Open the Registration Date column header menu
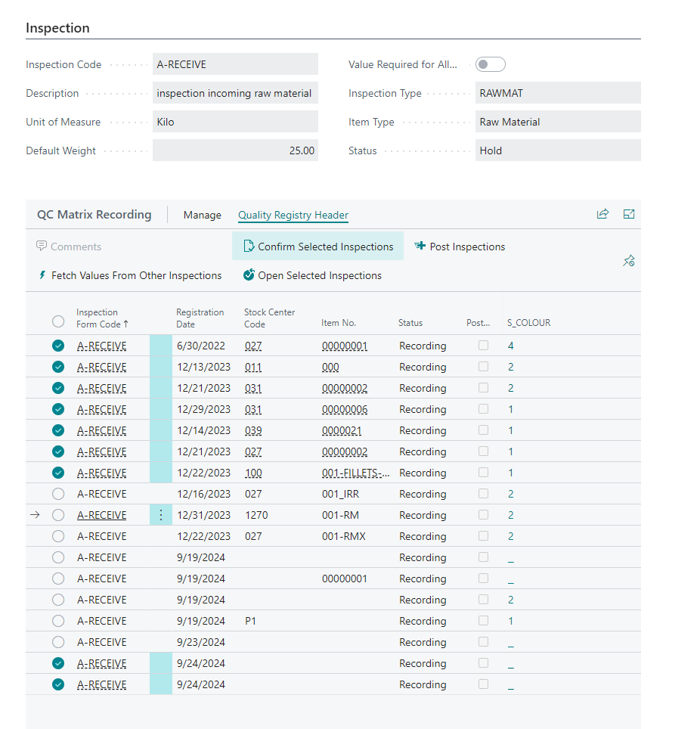Viewport: 700px width, 729px height. click(200, 318)
